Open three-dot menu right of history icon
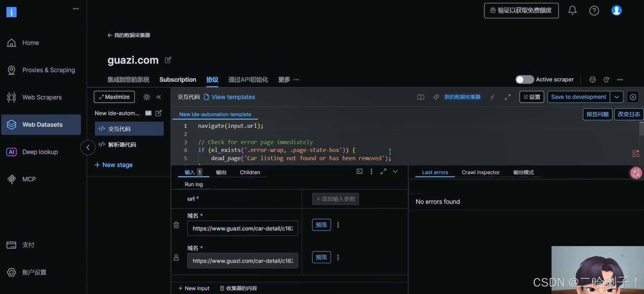This screenshot has width=644, height=294. point(620,79)
